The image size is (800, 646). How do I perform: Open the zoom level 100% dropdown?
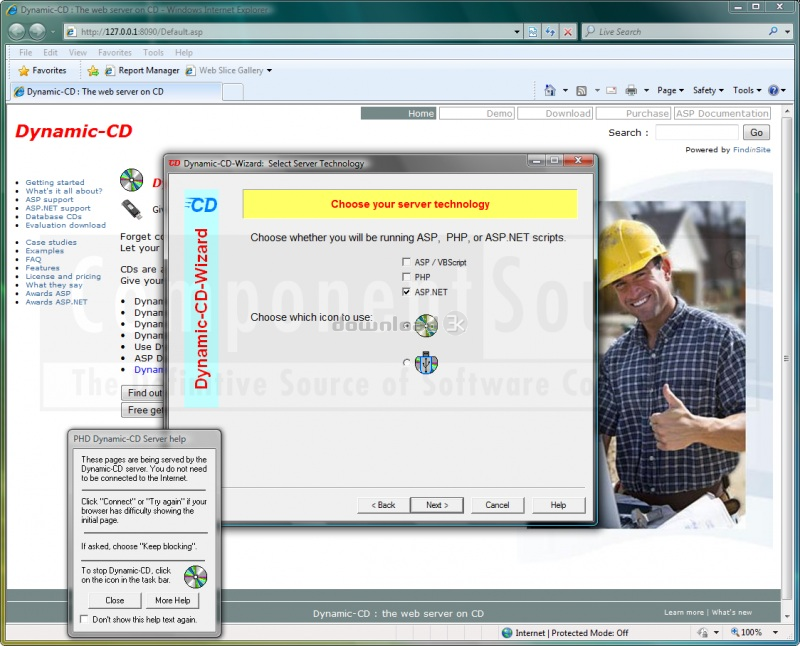752,633
